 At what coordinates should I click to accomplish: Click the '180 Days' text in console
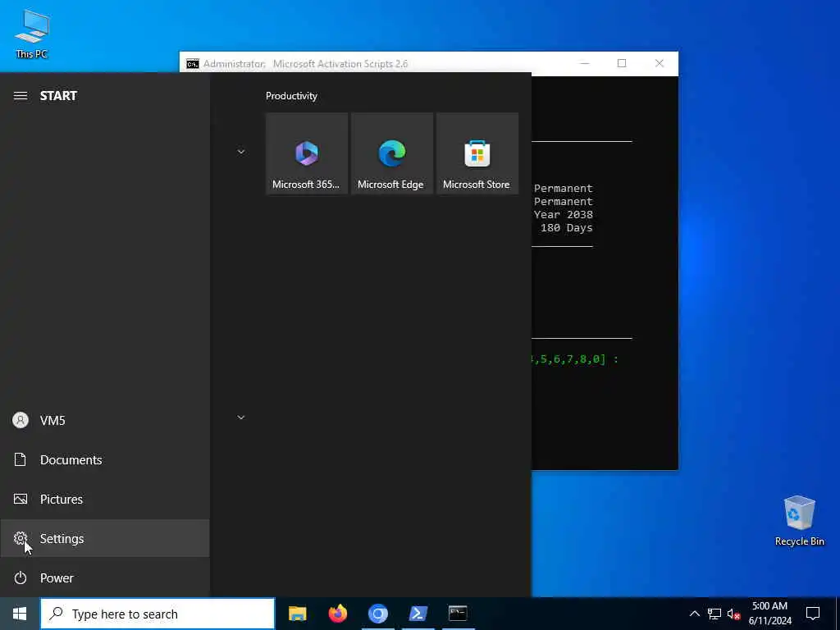566,228
